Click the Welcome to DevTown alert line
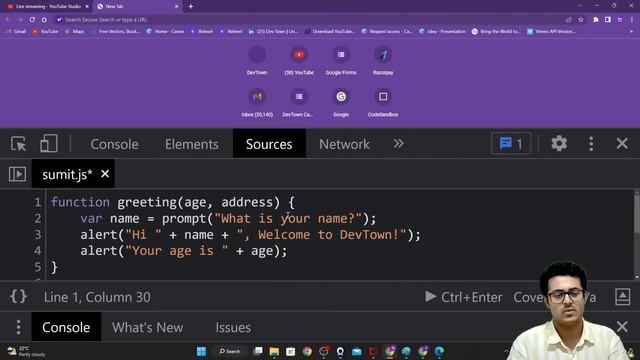 250,235
